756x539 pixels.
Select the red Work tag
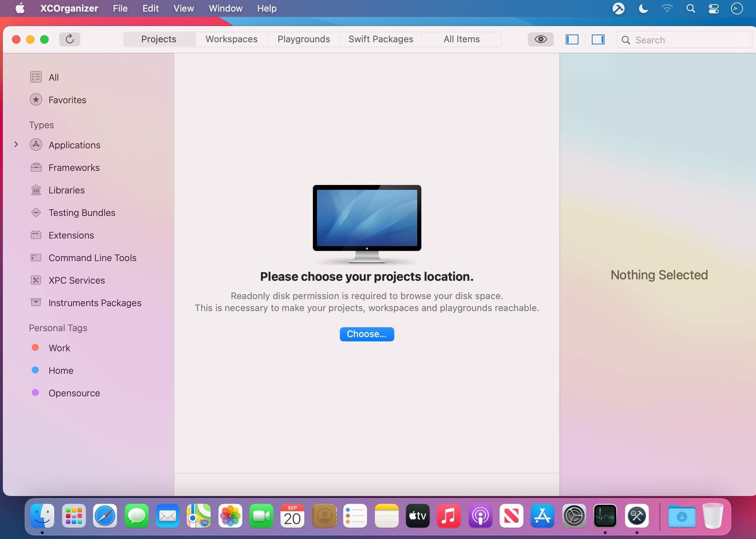[x=59, y=348]
